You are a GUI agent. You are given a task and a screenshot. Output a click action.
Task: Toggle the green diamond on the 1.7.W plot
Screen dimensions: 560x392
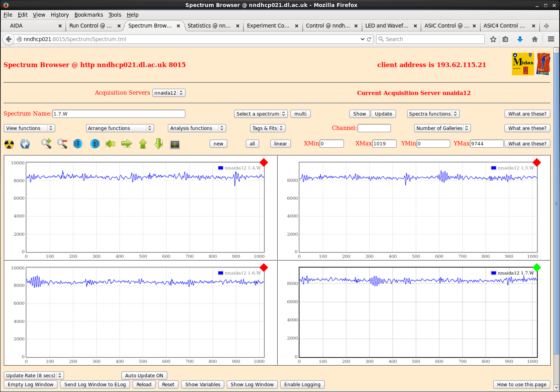click(x=537, y=268)
